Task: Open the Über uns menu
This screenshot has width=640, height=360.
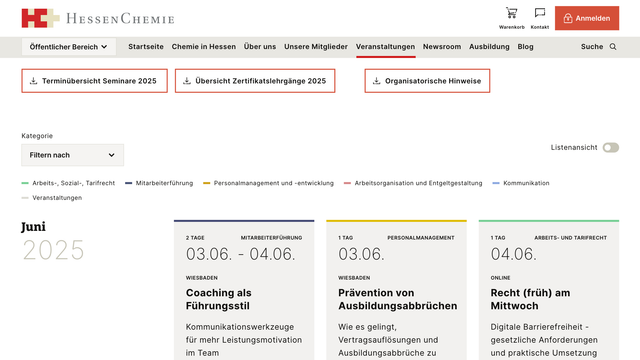Action: (260, 47)
